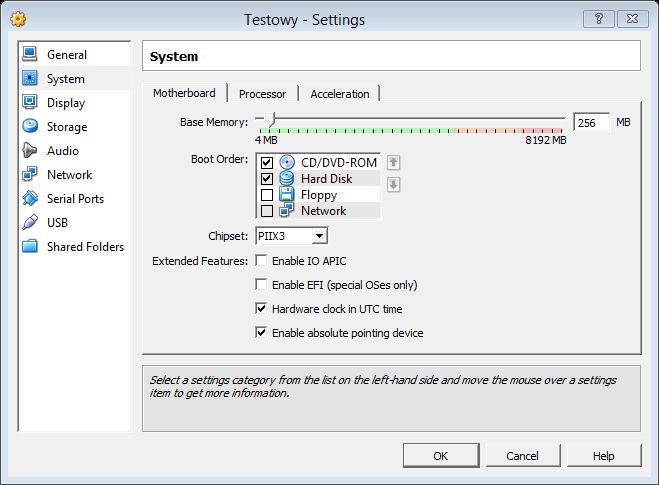Click the Hard Disk icon in boot order
Viewport: 659px width, 485px height.
click(x=287, y=178)
